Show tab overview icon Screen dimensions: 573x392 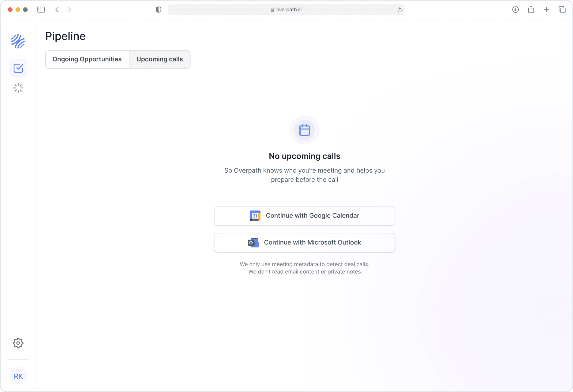point(562,10)
